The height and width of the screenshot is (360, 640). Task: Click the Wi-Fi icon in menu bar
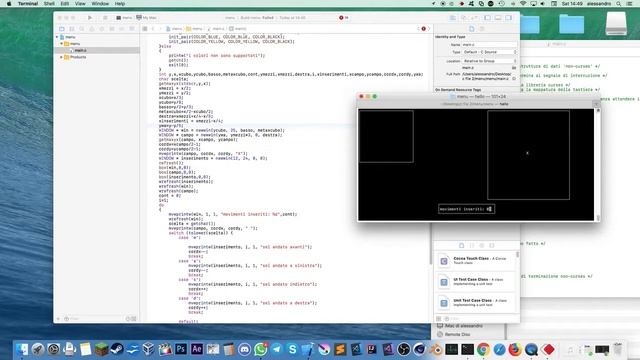(523, 3)
